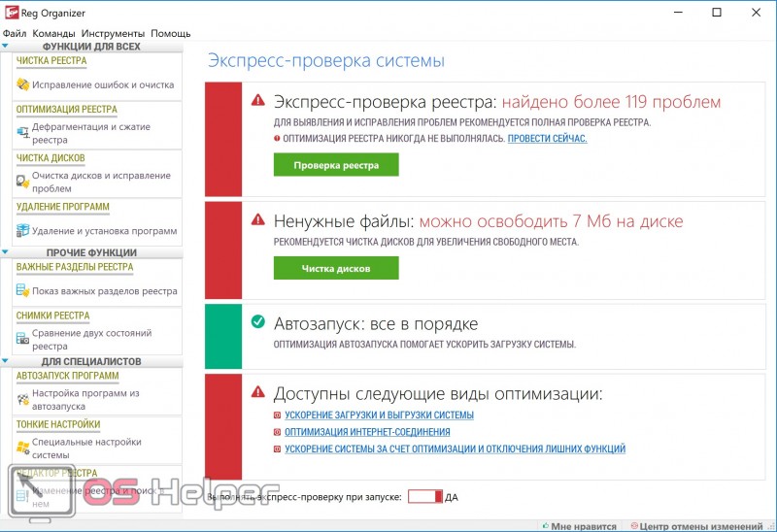The height and width of the screenshot is (532, 777).
Task: Open УДАЛЕНИЕ ПРОГРАММ heading
Action: [x=63, y=207]
